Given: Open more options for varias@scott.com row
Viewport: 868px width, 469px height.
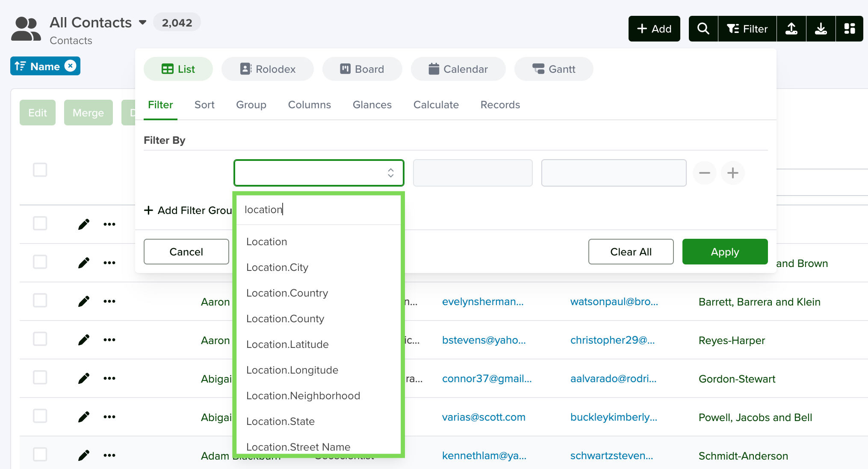Looking at the screenshot, I should (109, 417).
